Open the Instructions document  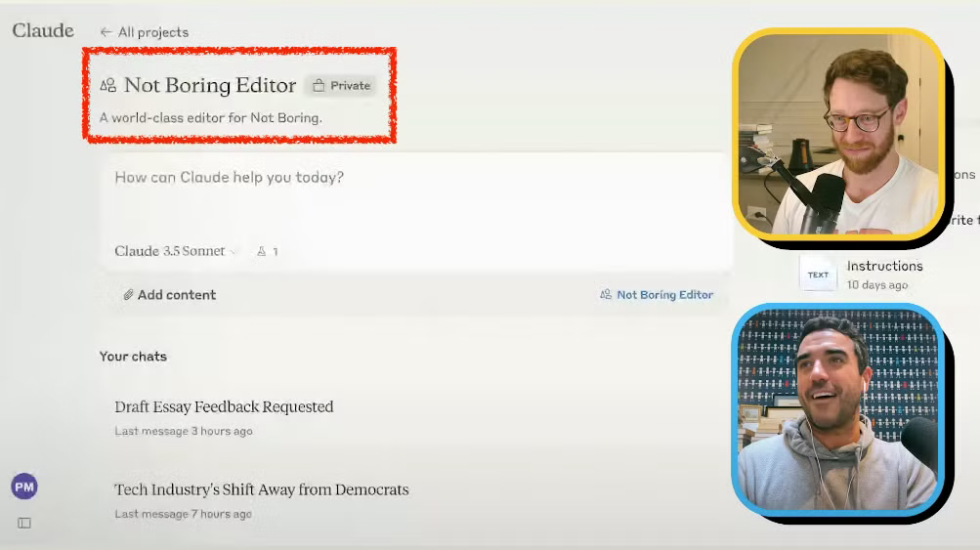pyautogui.click(x=884, y=266)
